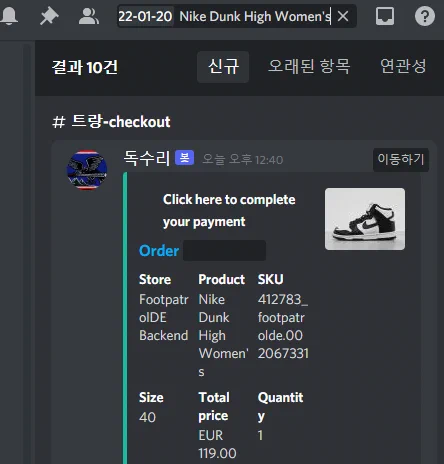Click the 봇 bot badge
The image size is (444, 464).
click(x=185, y=158)
